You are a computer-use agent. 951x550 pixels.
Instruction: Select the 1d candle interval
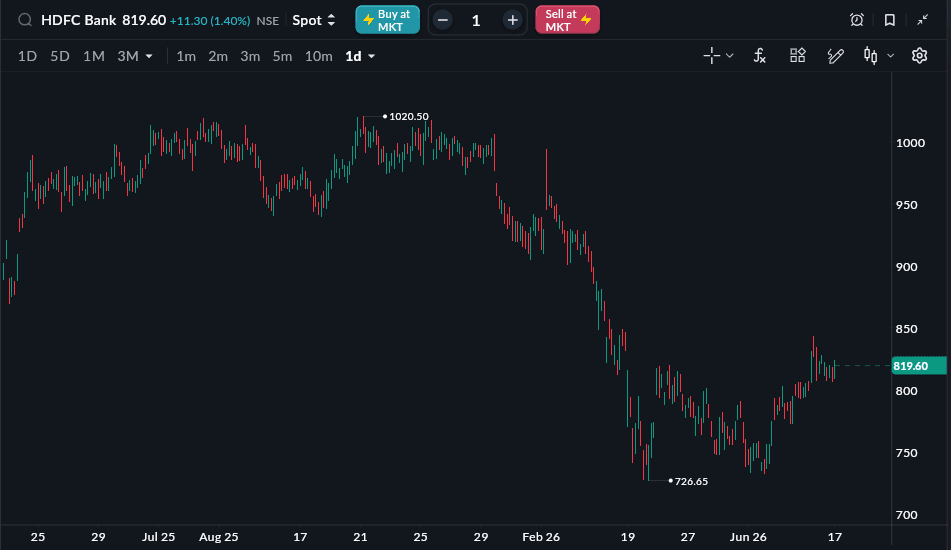[x=354, y=56]
